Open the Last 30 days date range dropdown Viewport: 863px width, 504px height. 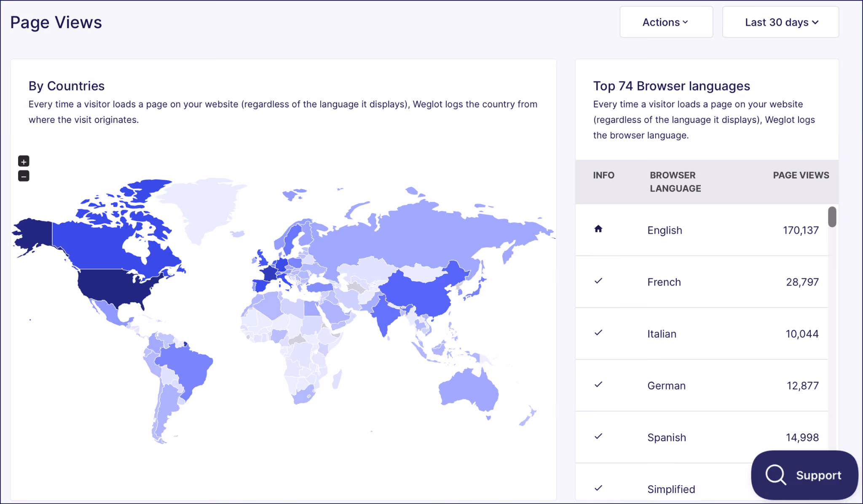tap(780, 22)
